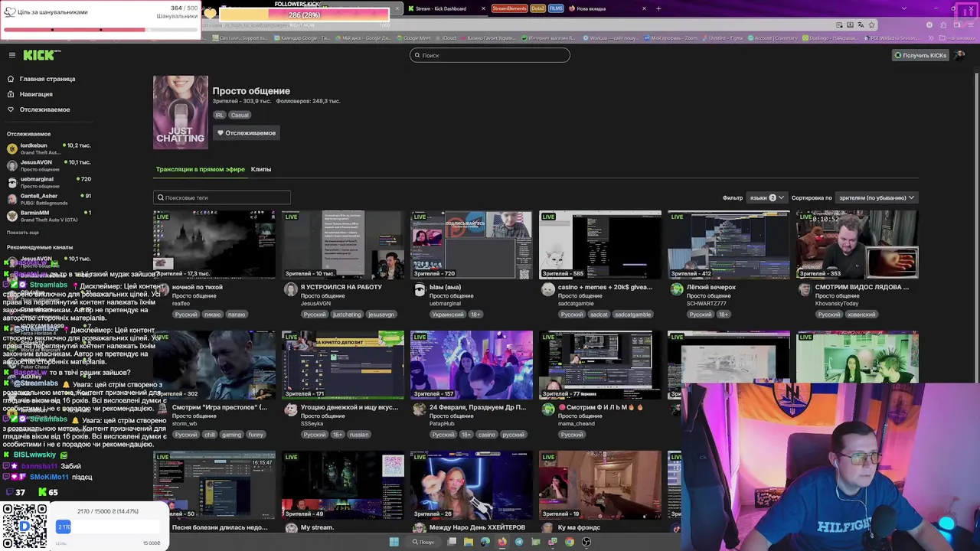Open the user profile avatar menu
The width and height of the screenshot is (980, 551).
[959, 55]
